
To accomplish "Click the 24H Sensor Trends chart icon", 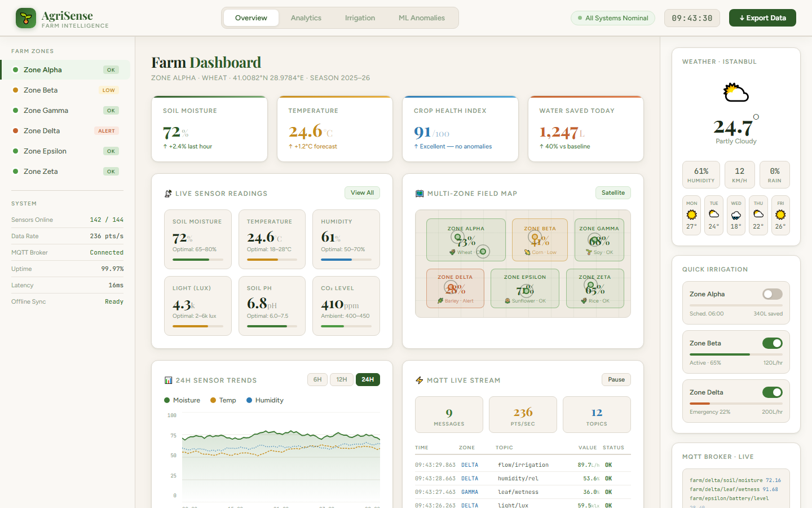I will click(x=168, y=380).
